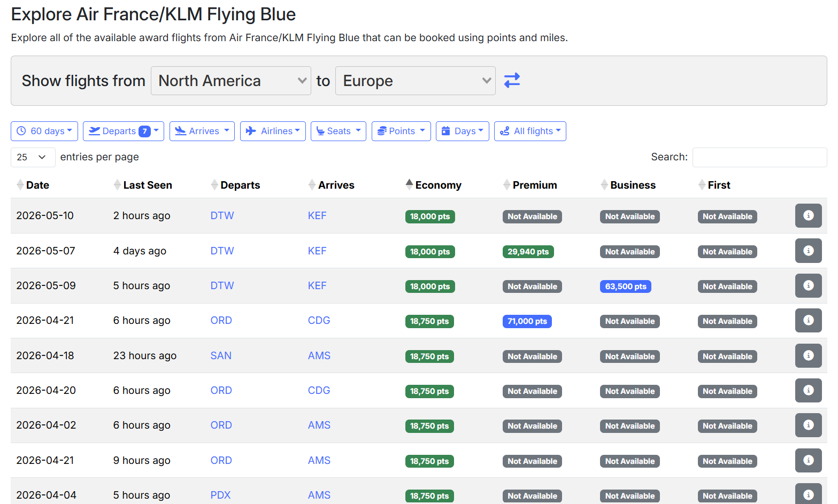This screenshot has width=838, height=504.
Task: Open the All flights filter dropdown
Action: [530, 131]
